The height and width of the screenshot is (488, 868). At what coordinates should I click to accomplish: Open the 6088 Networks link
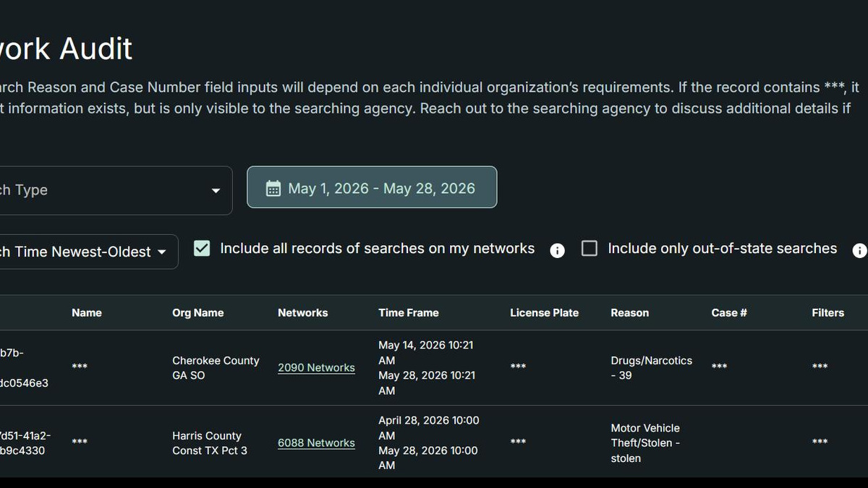coord(316,443)
